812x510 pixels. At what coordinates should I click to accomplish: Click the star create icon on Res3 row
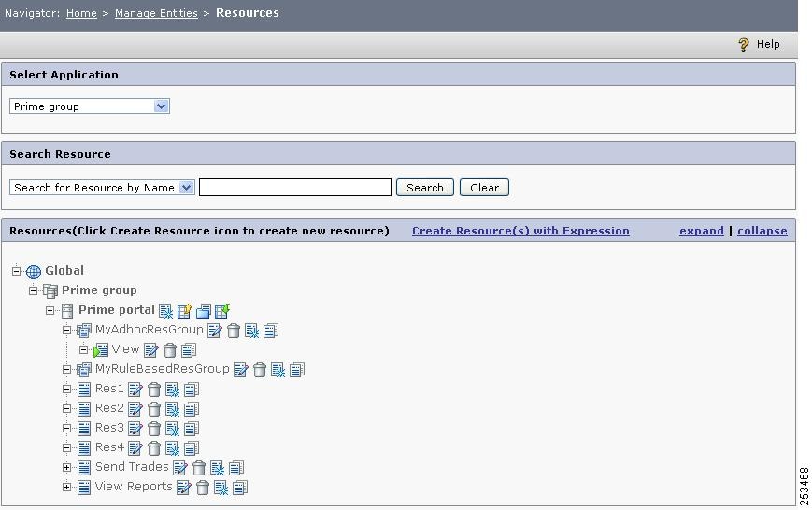pos(173,429)
